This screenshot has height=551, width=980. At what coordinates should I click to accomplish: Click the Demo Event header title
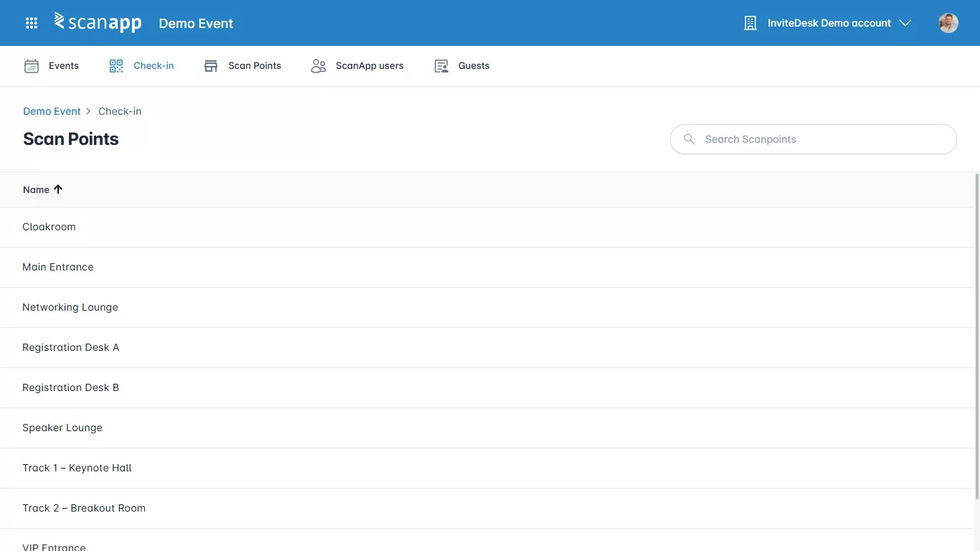tap(196, 24)
